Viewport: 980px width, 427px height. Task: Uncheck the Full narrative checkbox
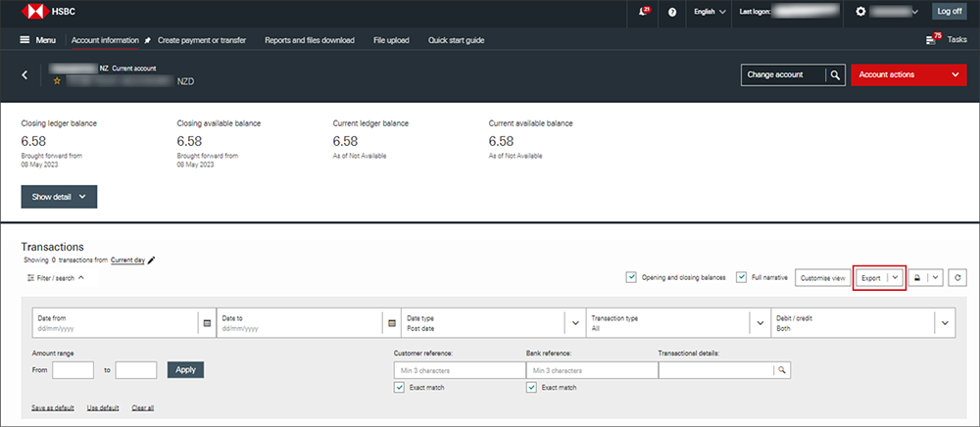[x=742, y=278]
